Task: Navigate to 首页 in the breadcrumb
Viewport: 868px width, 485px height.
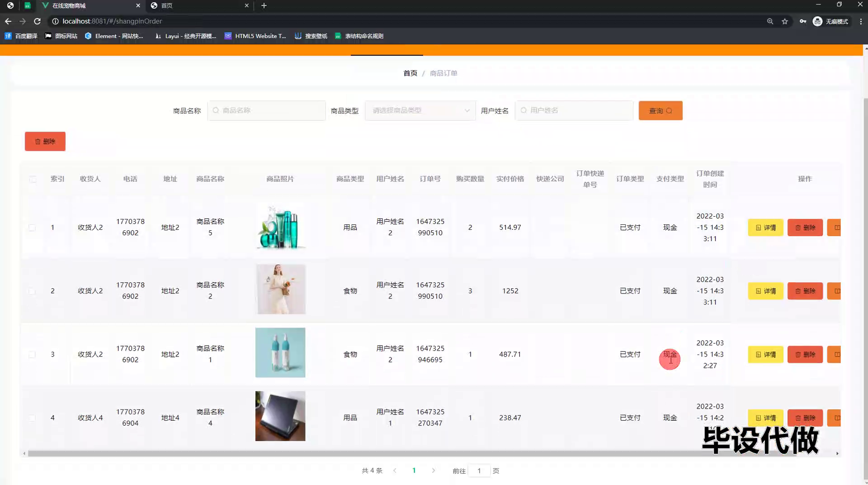Action: click(x=410, y=73)
